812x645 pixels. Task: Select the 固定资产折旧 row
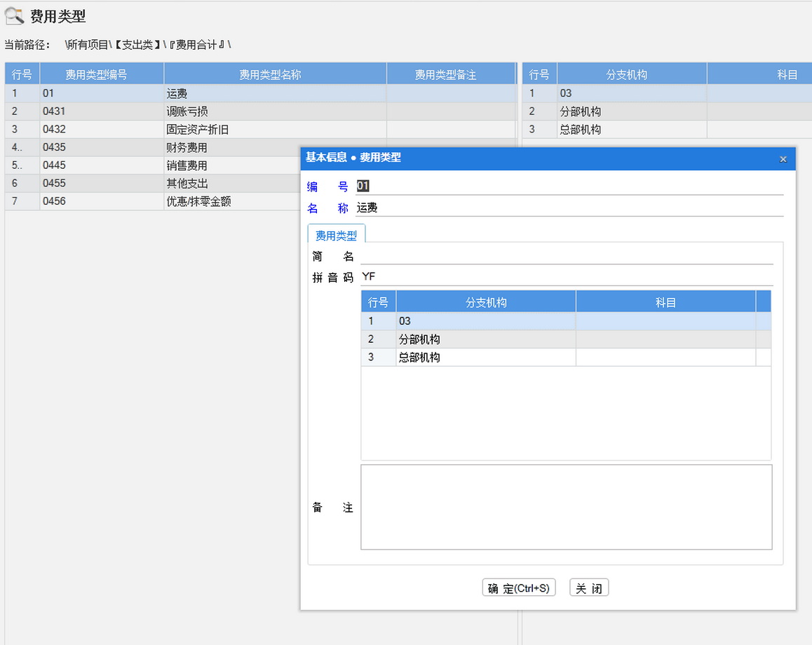pos(197,130)
